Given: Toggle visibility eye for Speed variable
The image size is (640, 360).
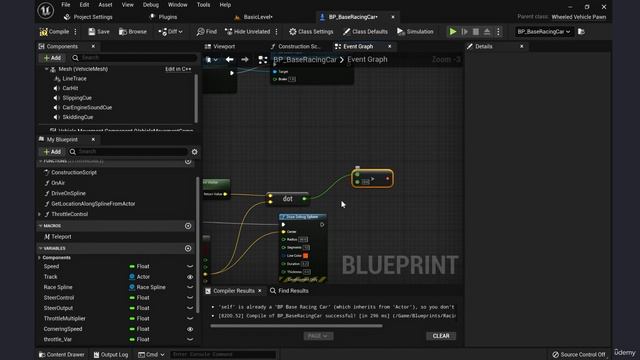Looking at the screenshot, I should pos(190,266).
